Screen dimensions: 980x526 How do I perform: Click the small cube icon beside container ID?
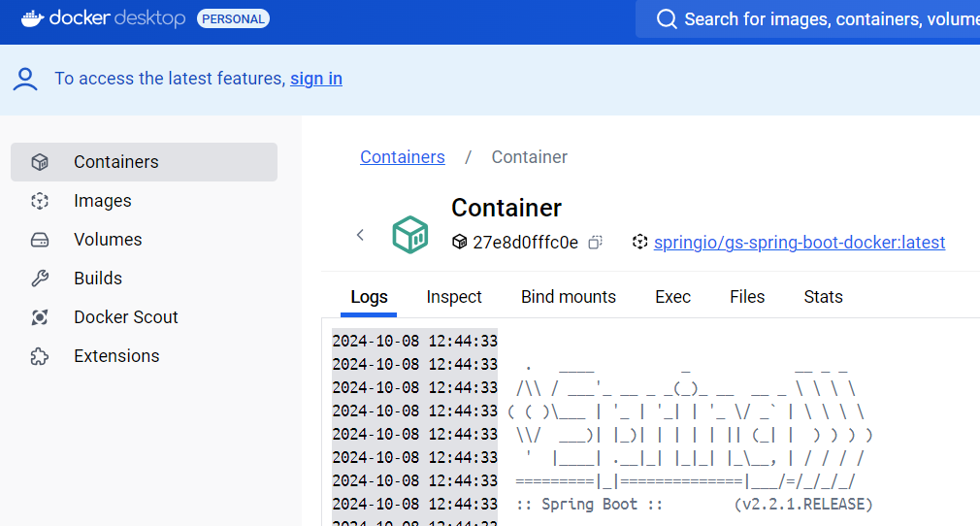(x=459, y=242)
